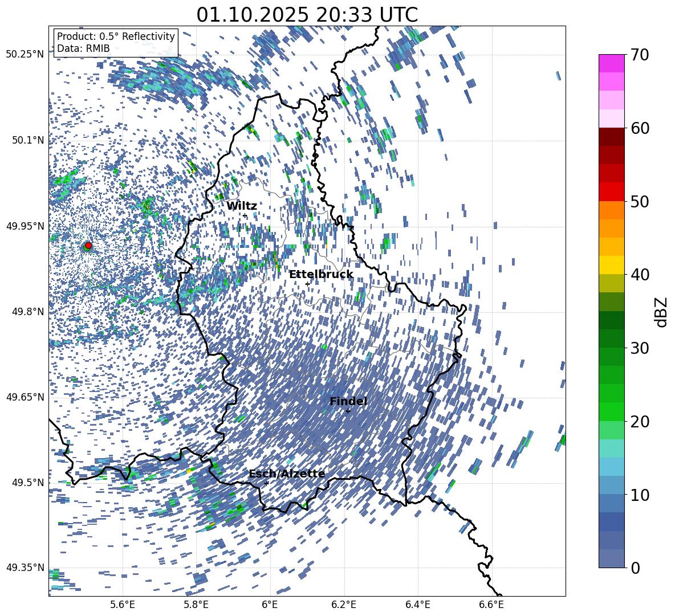Click the 5.8°E longitude label
Screen dimensions: 675x616
pos(196,605)
